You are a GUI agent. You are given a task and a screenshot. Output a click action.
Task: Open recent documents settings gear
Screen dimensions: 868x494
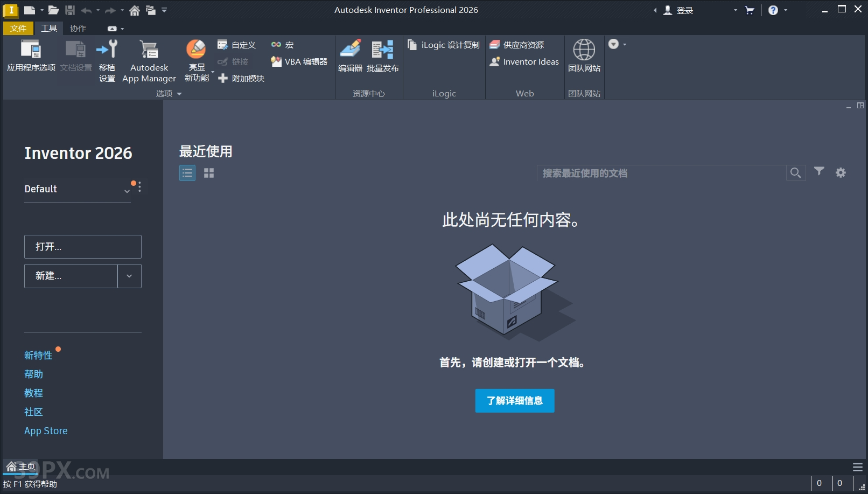[841, 172]
